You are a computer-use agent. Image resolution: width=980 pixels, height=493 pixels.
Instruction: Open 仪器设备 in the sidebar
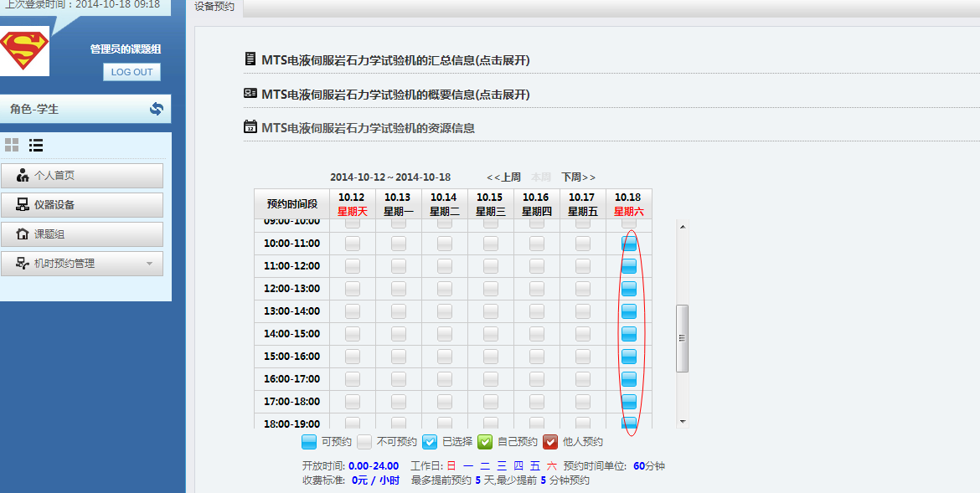[82, 205]
